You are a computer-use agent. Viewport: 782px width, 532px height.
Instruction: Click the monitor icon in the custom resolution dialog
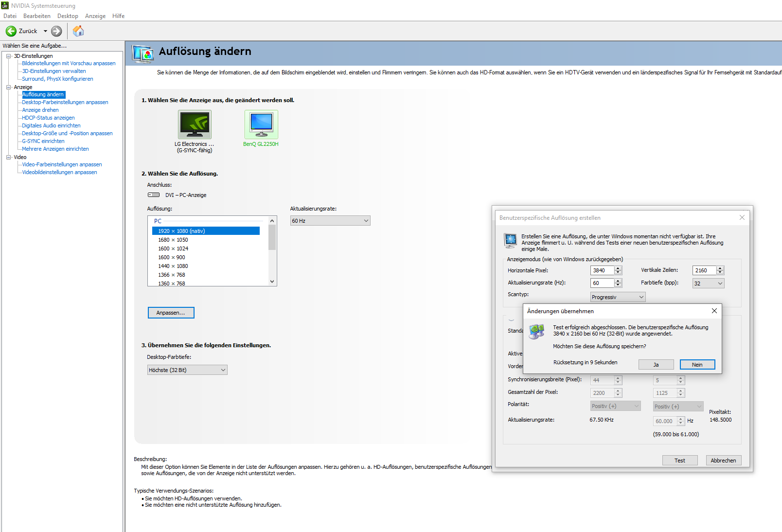511,240
